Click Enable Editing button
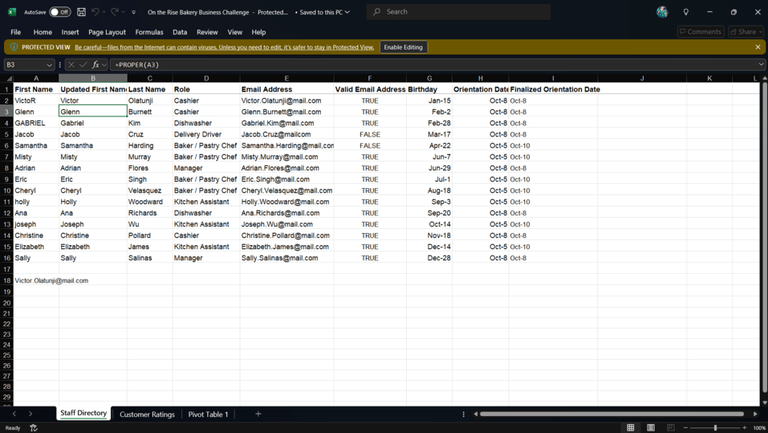 [x=403, y=48]
